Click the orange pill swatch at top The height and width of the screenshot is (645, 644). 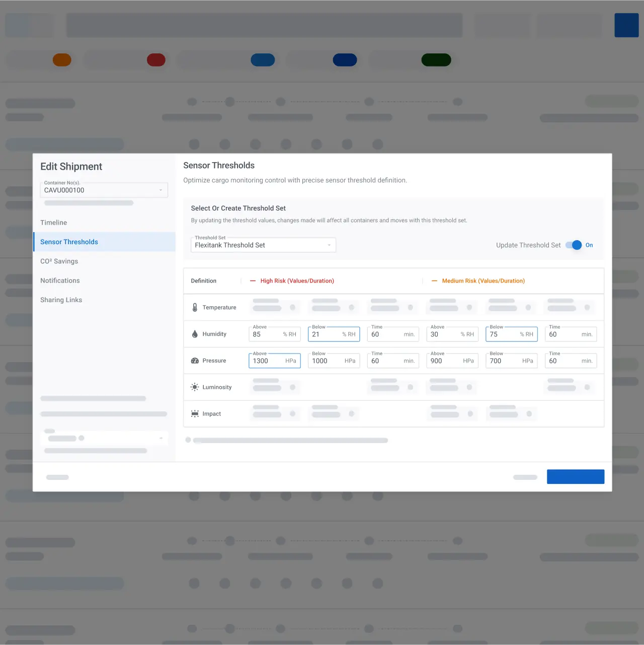click(62, 59)
